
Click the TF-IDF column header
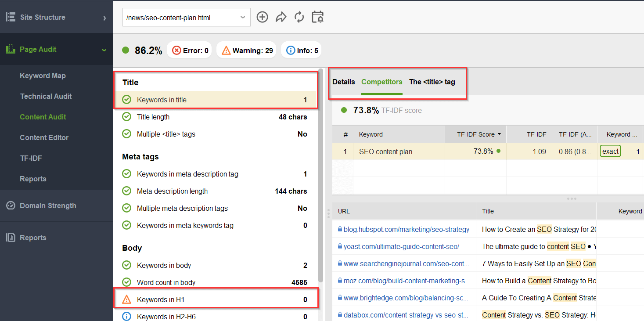coord(529,134)
